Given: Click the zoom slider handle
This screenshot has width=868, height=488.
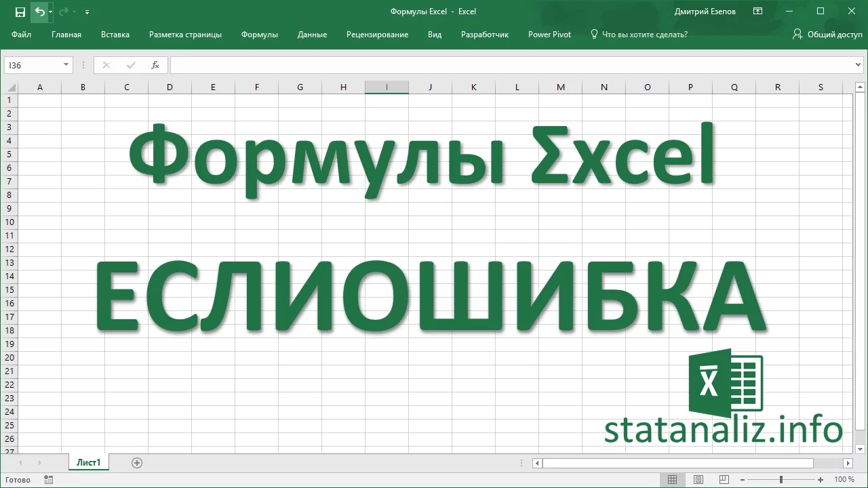Looking at the screenshot, I should pos(781,480).
